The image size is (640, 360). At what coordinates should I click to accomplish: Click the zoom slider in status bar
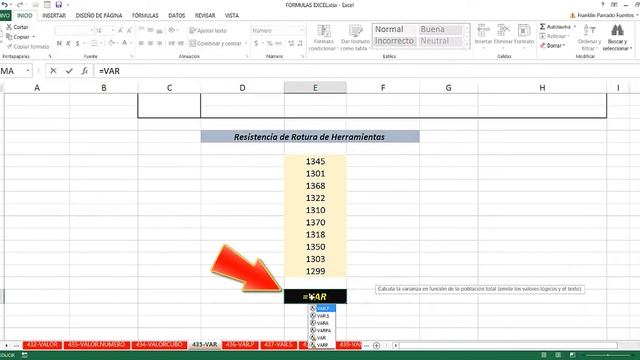pos(608,355)
